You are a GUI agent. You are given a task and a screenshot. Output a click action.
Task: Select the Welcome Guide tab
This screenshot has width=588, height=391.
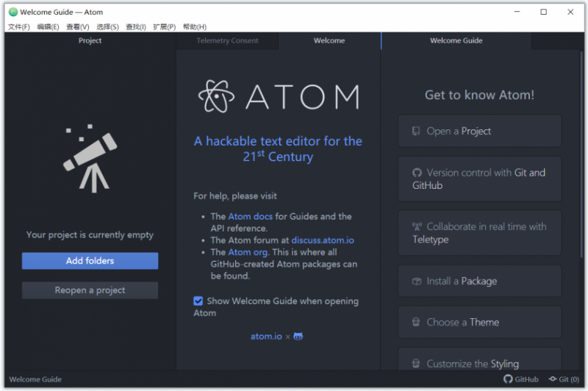tap(456, 40)
